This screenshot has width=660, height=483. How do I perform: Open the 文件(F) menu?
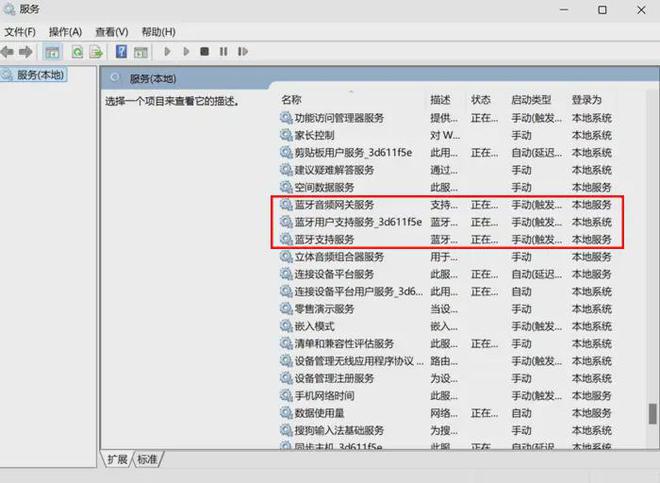[20, 32]
